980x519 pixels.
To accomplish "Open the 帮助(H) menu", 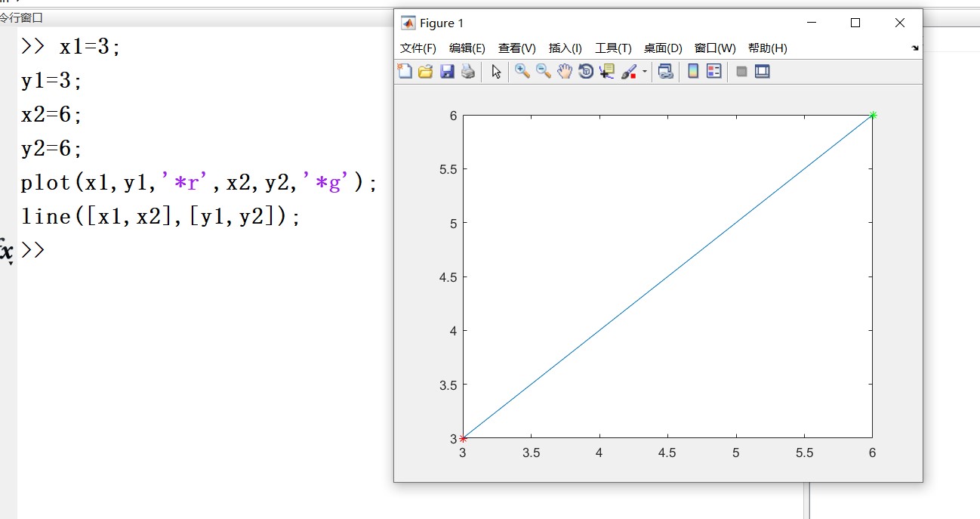I will click(x=768, y=48).
